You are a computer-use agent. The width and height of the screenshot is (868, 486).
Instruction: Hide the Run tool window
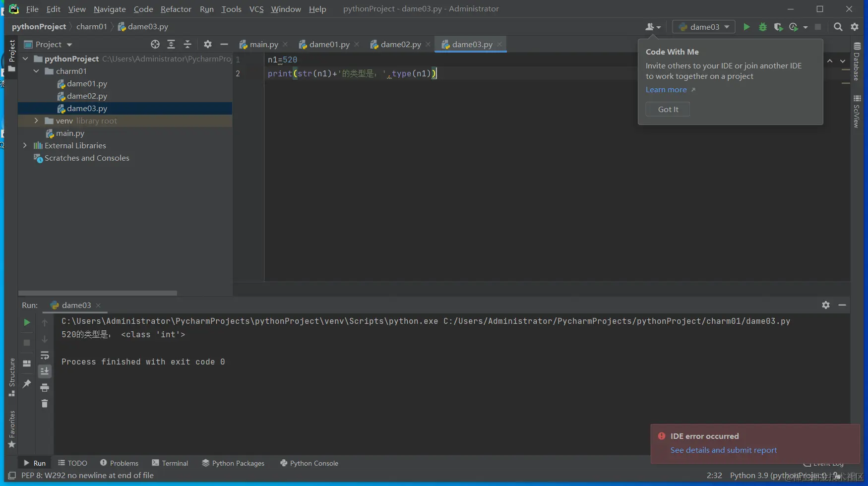(842, 305)
